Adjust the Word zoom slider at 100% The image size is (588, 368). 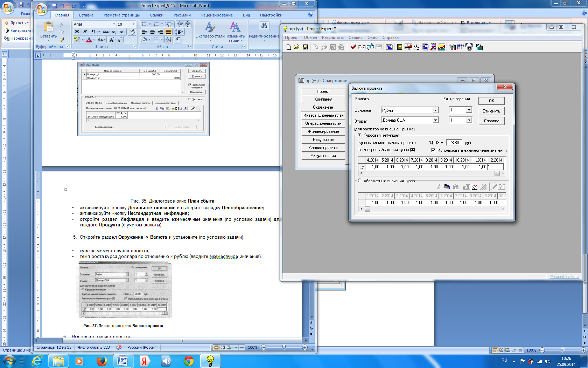pyautogui.click(x=284, y=347)
